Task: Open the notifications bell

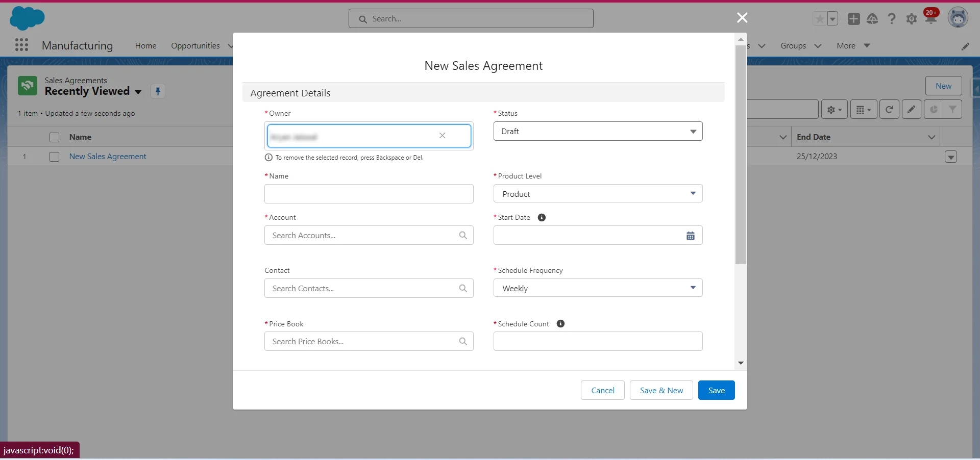Action: [930, 19]
